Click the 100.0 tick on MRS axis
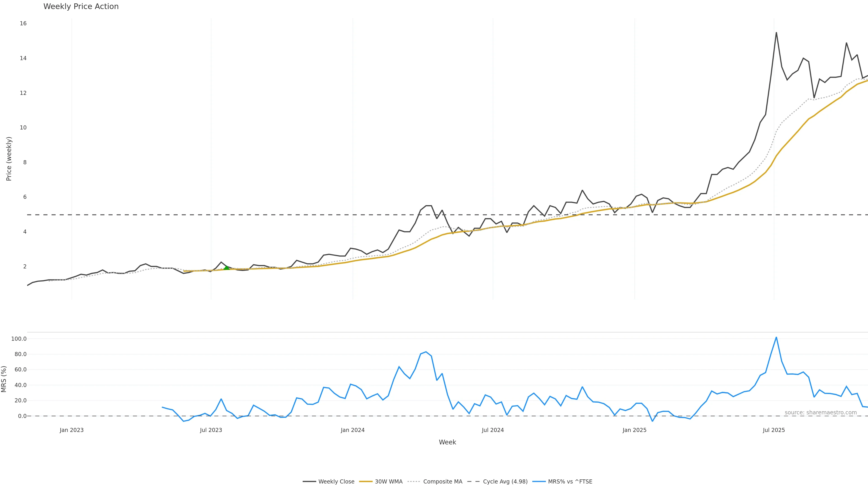 coord(19,339)
